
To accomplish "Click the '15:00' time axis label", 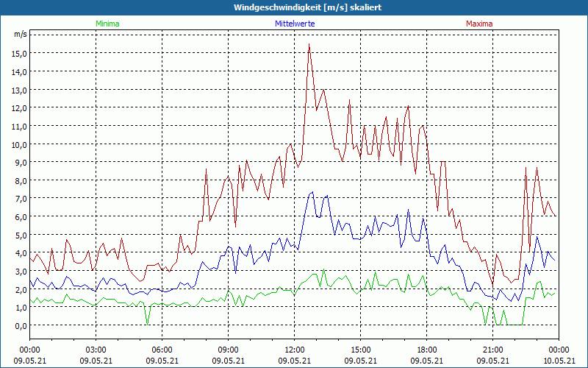I will [360, 350].
